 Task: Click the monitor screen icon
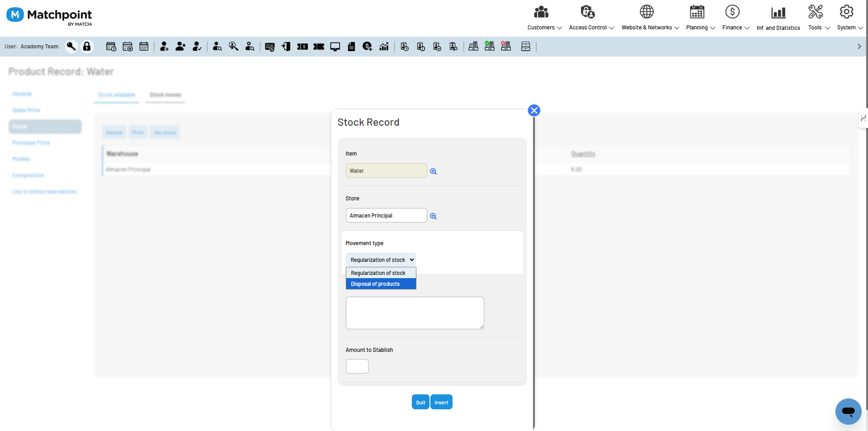(335, 47)
